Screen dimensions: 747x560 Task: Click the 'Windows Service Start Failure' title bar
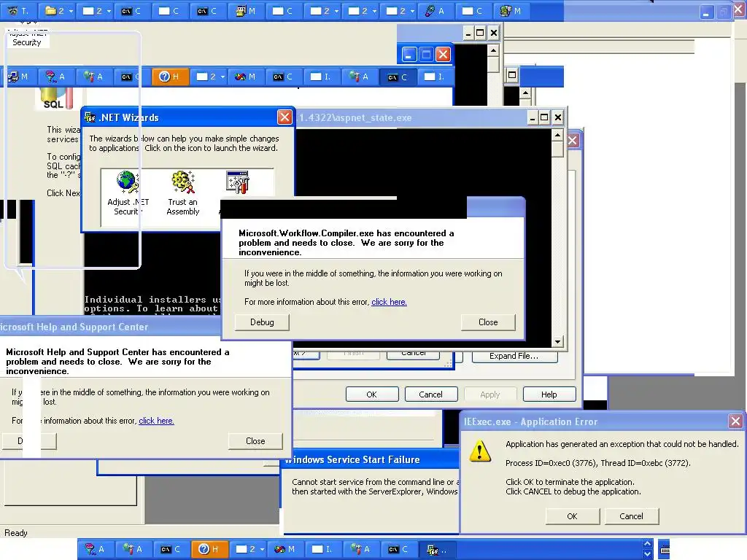coord(370,459)
